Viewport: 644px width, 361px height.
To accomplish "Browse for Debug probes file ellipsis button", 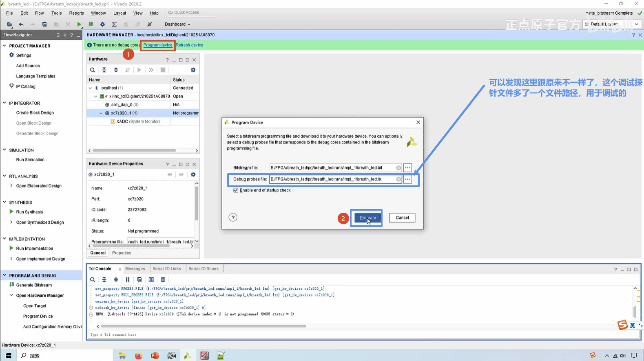I will [x=407, y=179].
